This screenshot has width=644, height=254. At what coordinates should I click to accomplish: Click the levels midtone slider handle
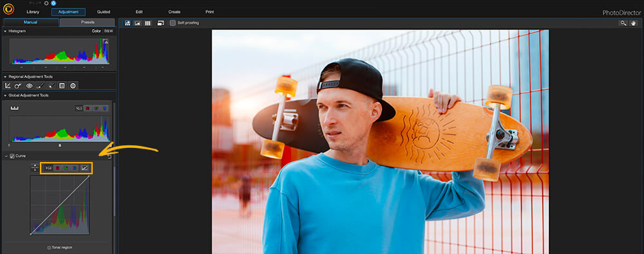[59, 145]
